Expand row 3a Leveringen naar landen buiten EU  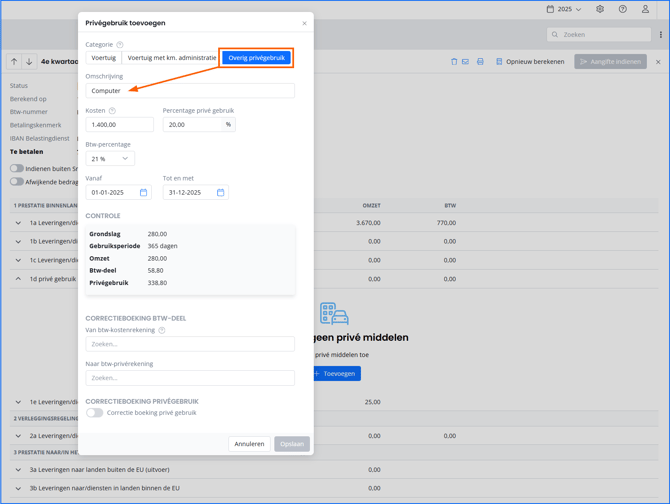pos(18,470)
